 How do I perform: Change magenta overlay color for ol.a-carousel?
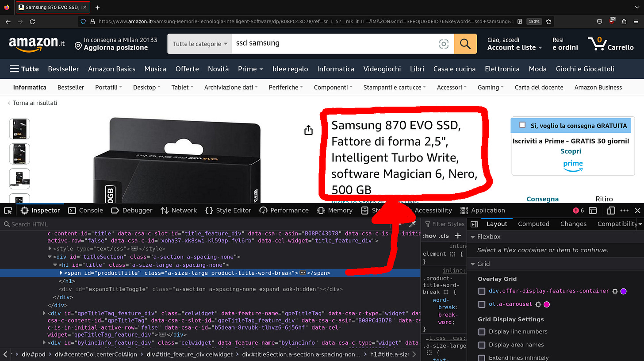547,304
